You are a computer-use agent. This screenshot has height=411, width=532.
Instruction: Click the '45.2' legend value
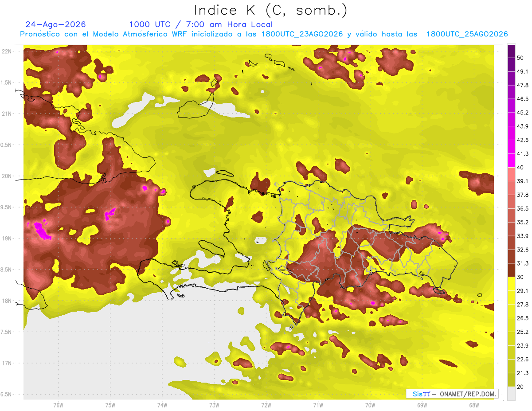tap(522, 113)
